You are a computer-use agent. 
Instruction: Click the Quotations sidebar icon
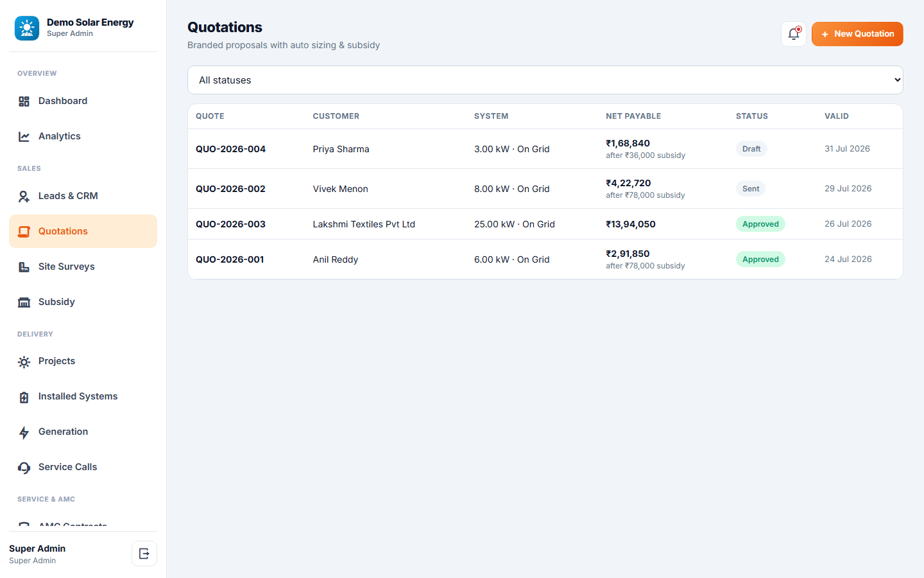point(24,232)
